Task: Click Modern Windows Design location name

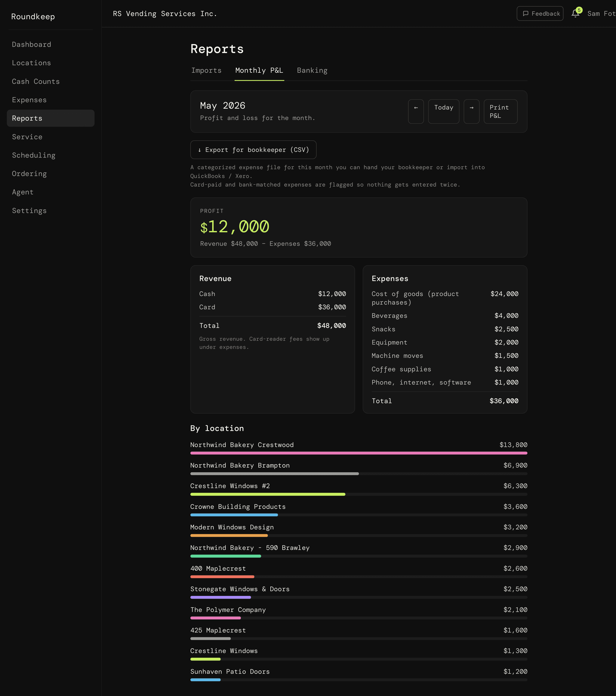Action: [232, 527]
